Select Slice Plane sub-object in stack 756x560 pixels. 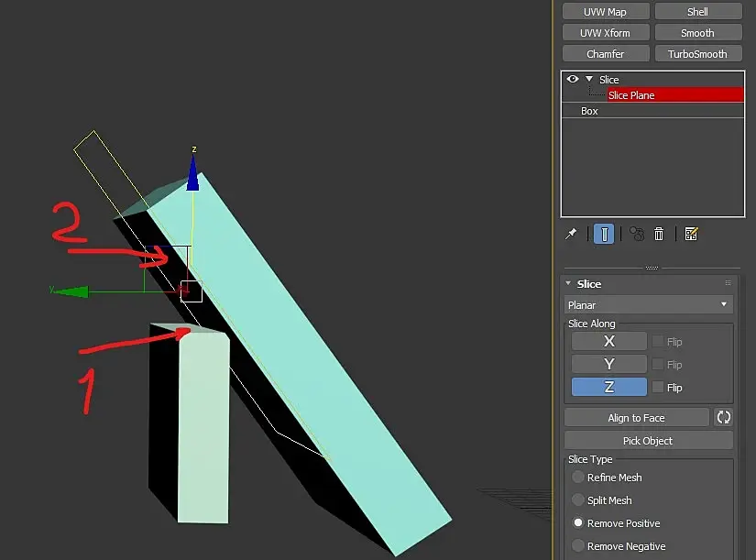[631, 95]
